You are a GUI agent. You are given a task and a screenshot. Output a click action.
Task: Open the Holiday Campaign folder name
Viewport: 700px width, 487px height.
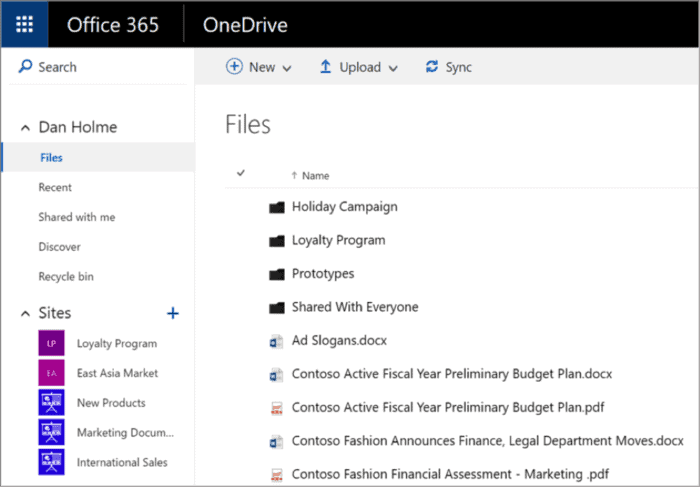coord(345,207)
